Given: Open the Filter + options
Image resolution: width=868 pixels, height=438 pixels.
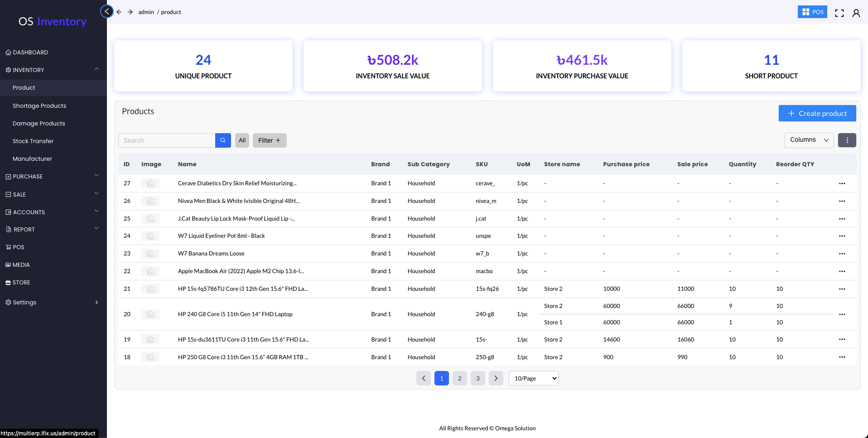Looking at the screenshot, I should coord(270,140).
